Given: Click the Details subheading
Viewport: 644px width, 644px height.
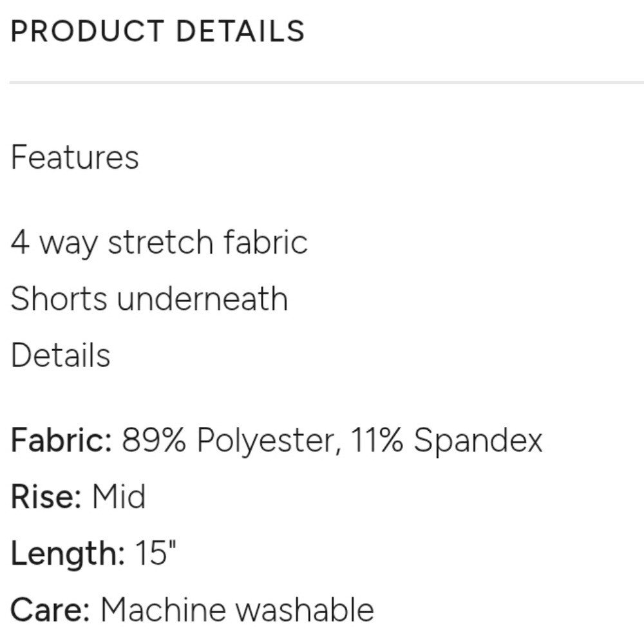Looking at the screenshot, I should point(61,355).
